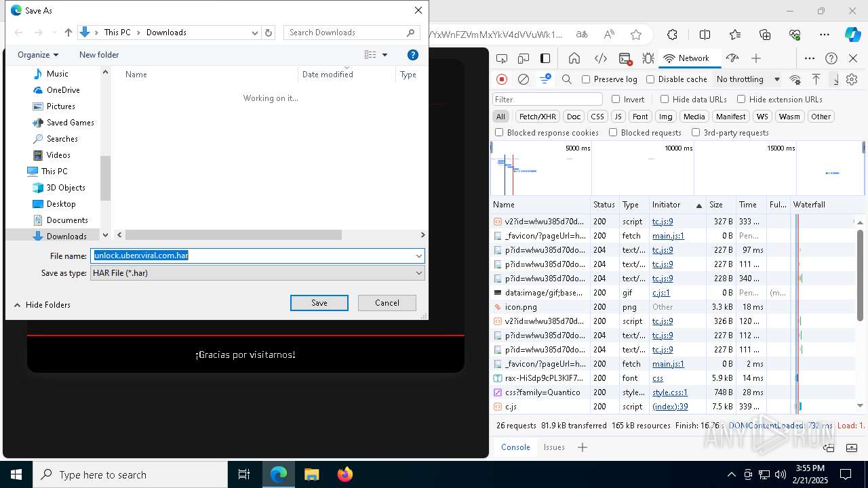Open Browser essentials heartbeat icon
This screenshot has width=868, height=488.
point(795,35)
